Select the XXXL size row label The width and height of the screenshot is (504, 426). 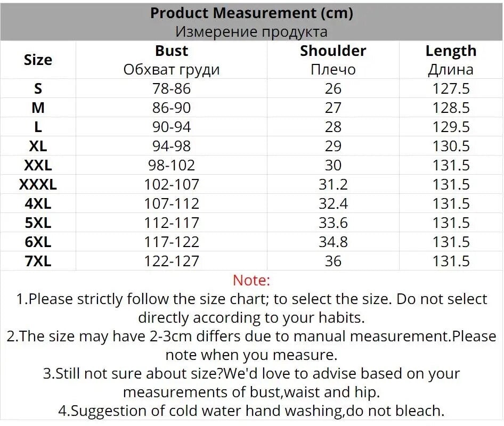tap(38, 185)
